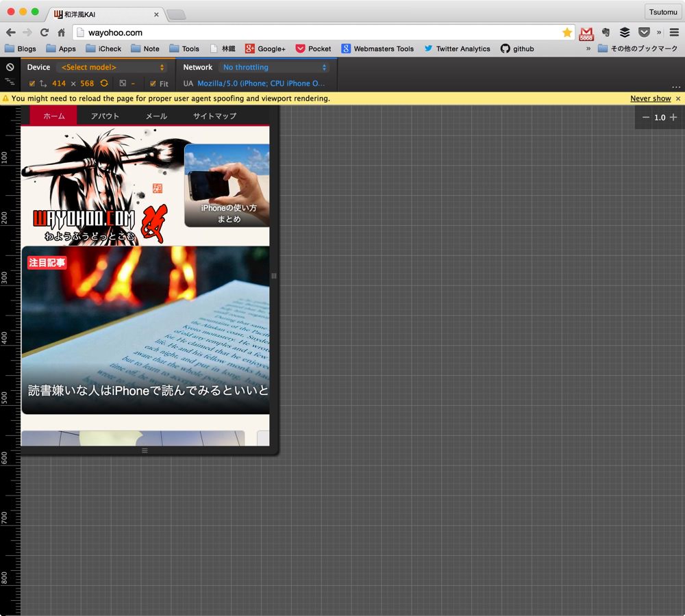Click the browser back arrow
The height and width of the screenshot is (616, 685).
pos(11,32)
